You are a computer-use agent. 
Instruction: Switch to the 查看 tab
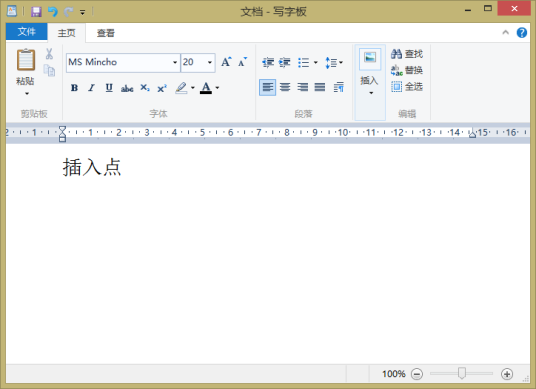[x=106, y=33]
